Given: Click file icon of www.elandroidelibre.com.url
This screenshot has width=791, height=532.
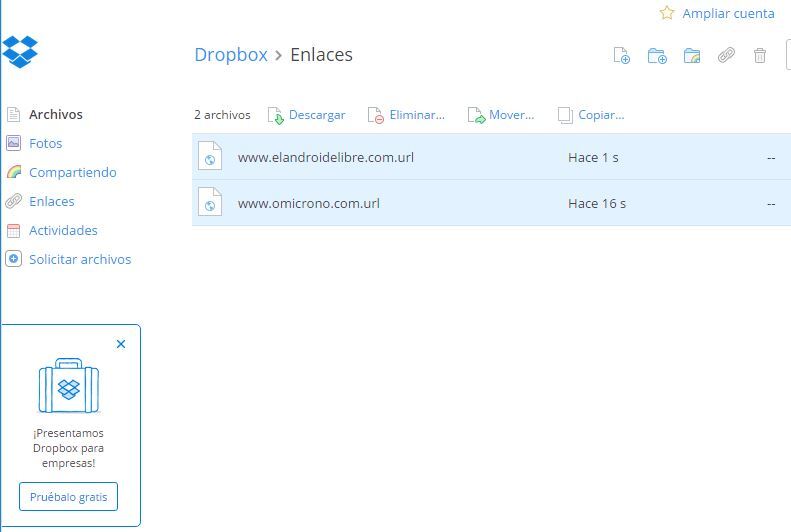Looking at the screenshot, I should 210,156.
